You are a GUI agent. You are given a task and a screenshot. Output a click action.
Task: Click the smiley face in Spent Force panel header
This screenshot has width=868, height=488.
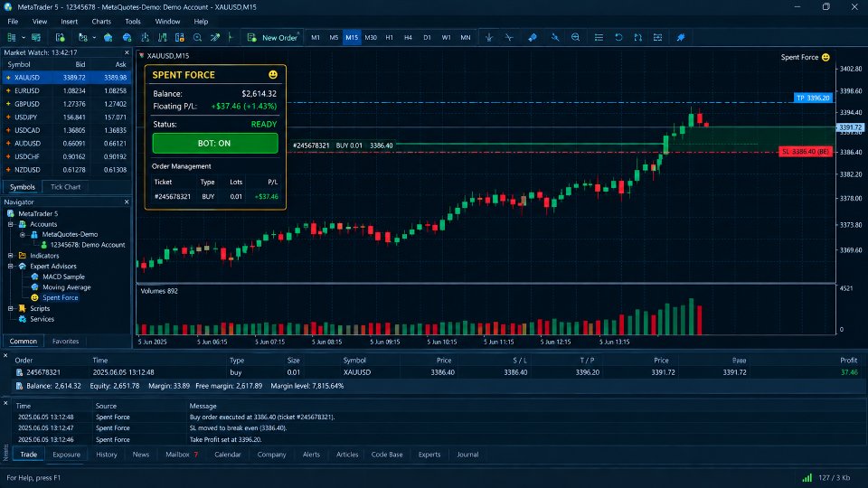click(x=273, y=75)
